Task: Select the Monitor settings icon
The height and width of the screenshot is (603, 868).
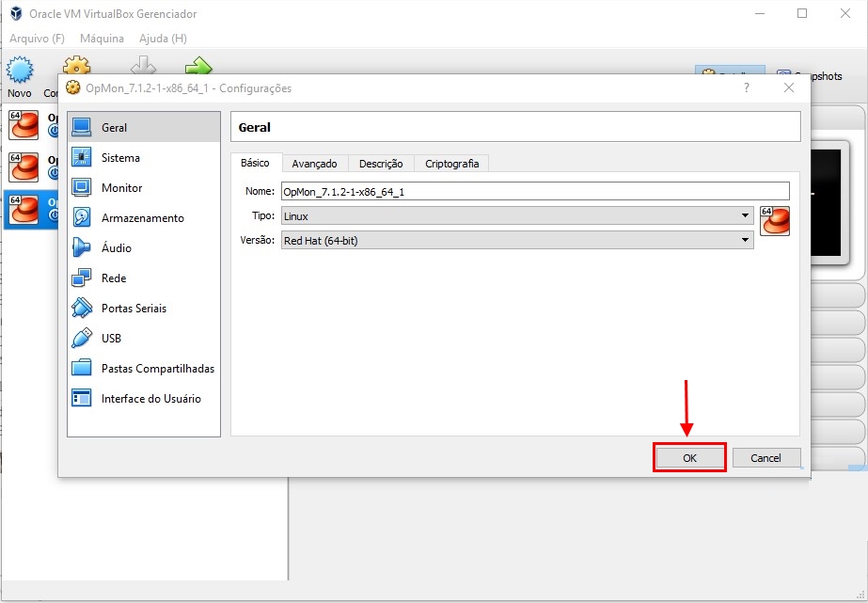Action: (x=82, y=188)
